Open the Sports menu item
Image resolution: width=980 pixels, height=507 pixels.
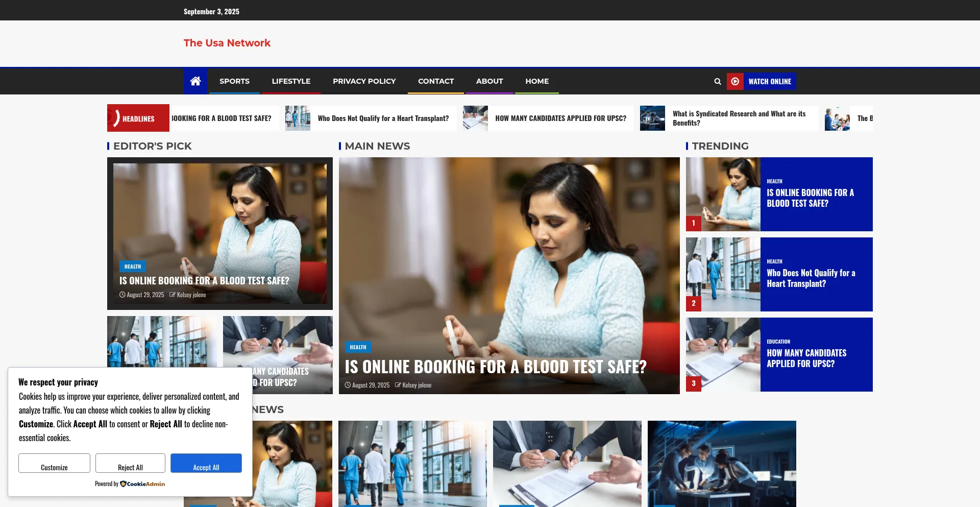click(234, 81)
